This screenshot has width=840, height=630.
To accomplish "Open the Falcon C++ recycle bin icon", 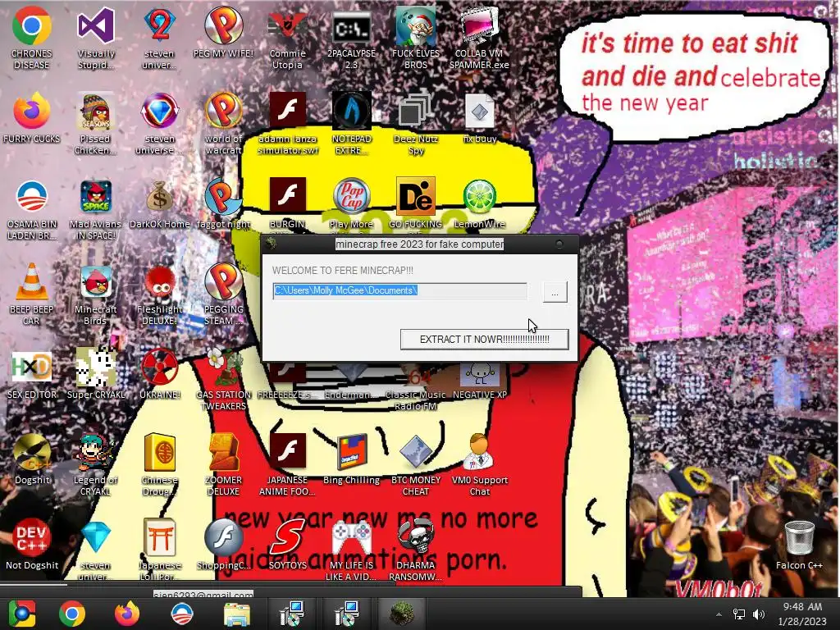I will point(799,539).
